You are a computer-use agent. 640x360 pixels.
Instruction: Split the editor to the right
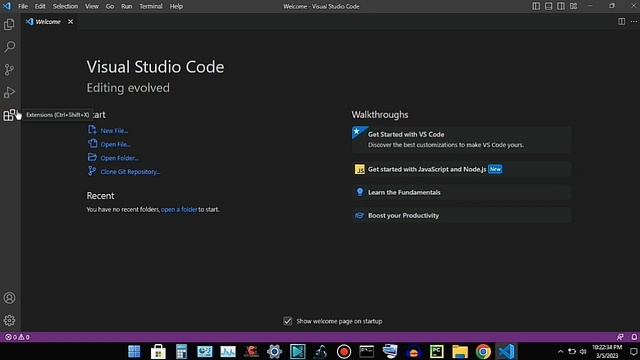click(621, 21)
